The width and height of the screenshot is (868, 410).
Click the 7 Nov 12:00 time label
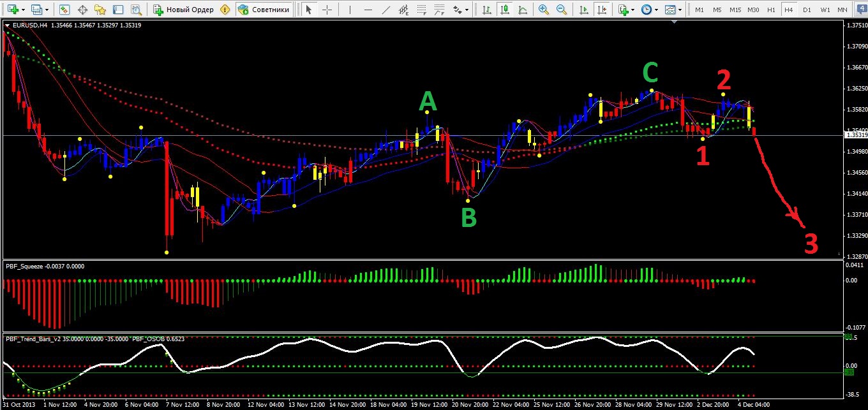181,405
